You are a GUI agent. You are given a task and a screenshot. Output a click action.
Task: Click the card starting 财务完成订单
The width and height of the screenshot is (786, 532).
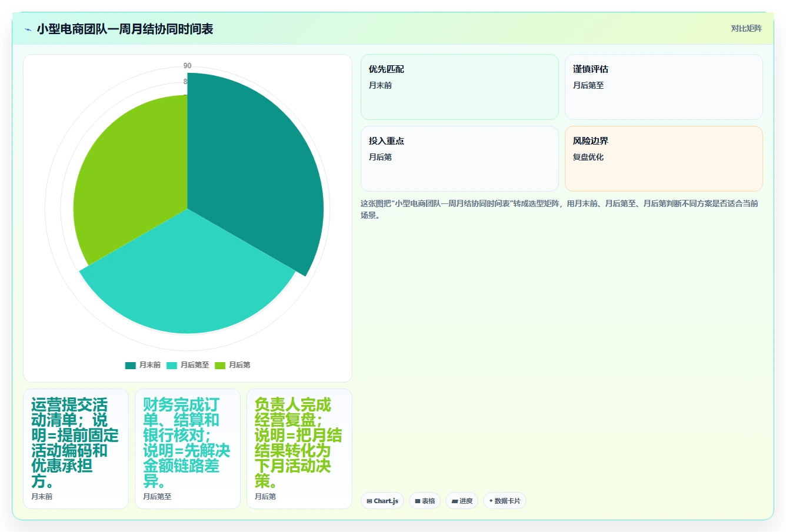click(188, 449)
